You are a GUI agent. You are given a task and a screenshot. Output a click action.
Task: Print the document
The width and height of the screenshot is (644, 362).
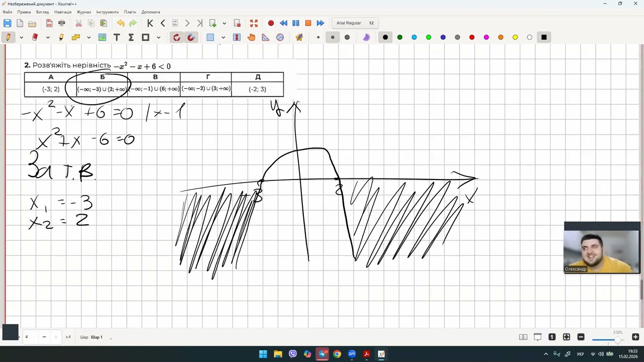62,23
